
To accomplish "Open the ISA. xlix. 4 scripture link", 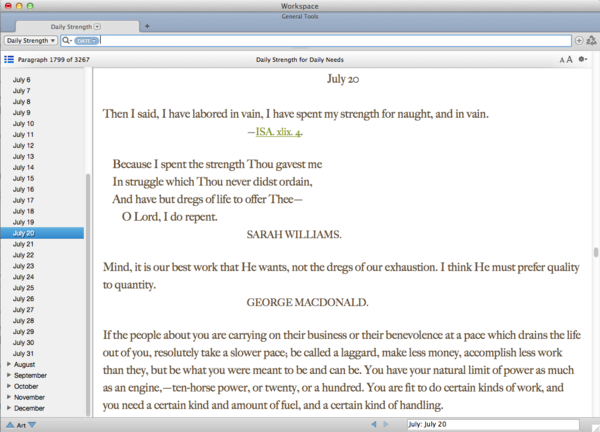I will click(279, 131).
